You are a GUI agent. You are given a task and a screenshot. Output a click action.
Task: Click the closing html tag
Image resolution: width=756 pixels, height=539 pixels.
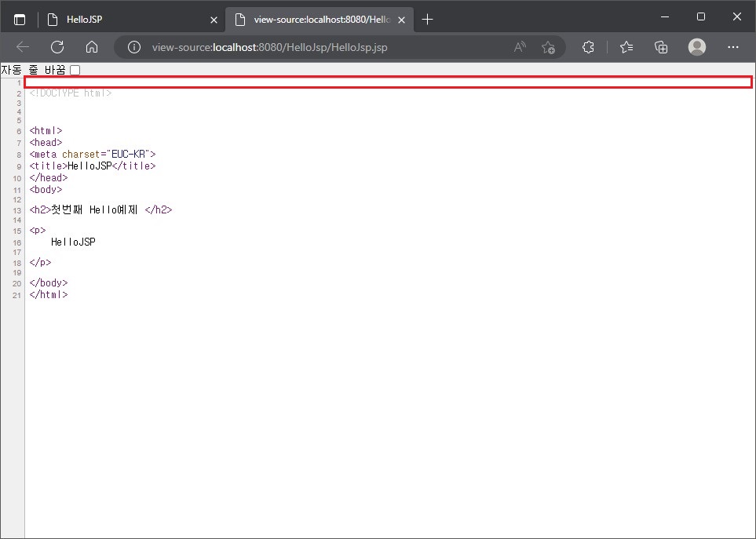(x=49, y=294)
